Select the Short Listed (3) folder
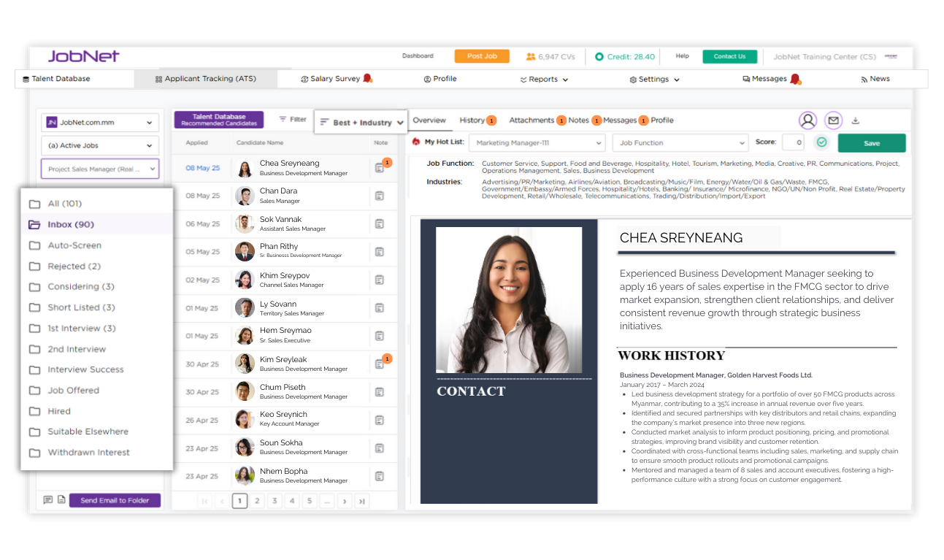This screenshot has width=944, height=560. pos(81,307)
